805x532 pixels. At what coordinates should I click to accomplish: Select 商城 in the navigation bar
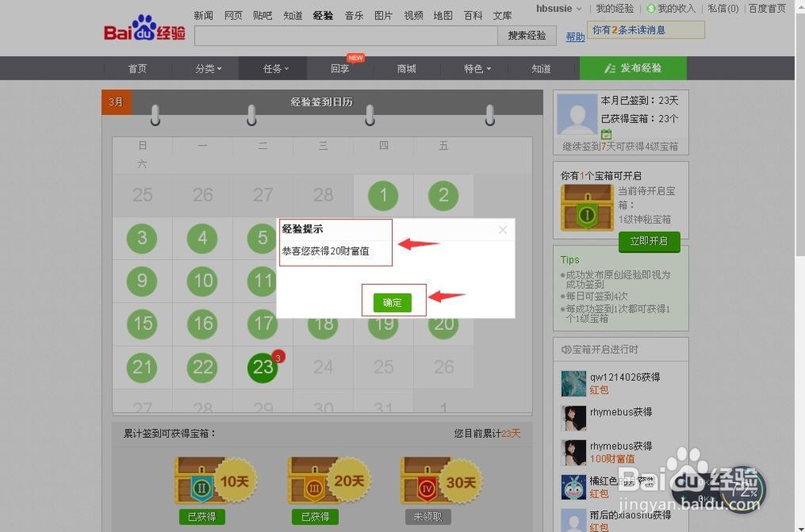pyautogui.click(x=406, y=68)
